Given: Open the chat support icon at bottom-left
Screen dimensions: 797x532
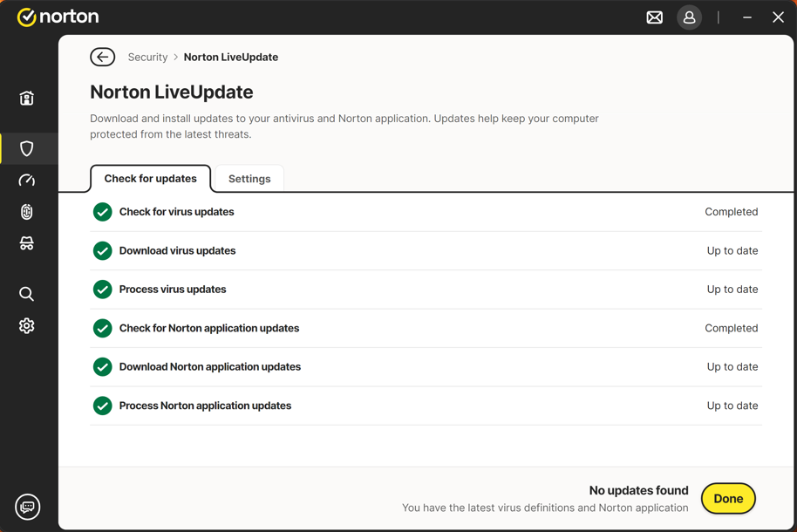Looking at the screenshot, I should coord(28,507).
